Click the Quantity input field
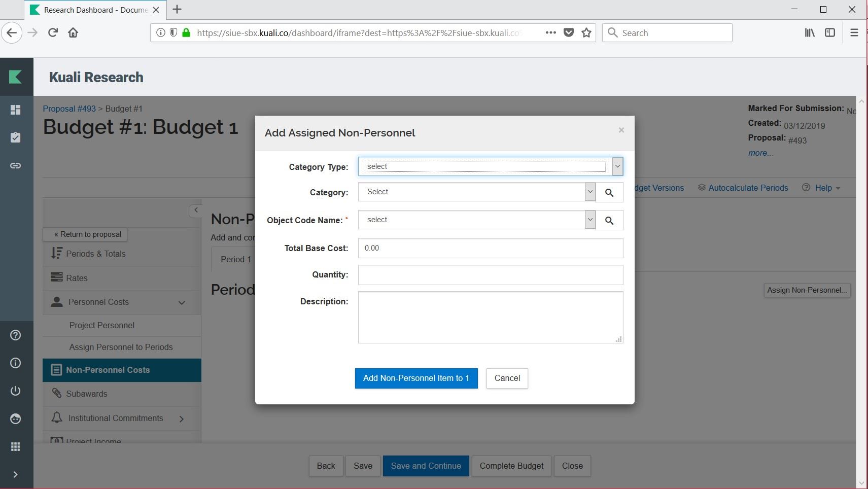The width and height of the screenshot is (868, 489). click(490, 275)
